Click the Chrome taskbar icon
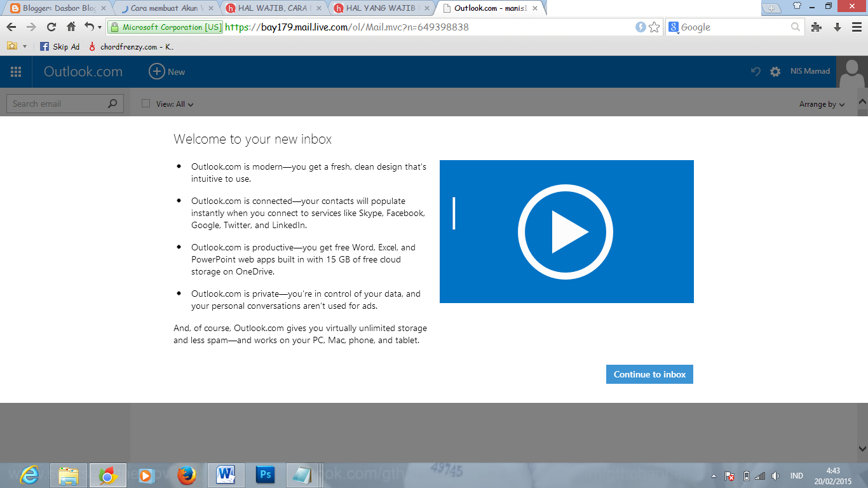The width and height of the screenshot is (868, 488). pyautogui.click(x=108, y=475)
